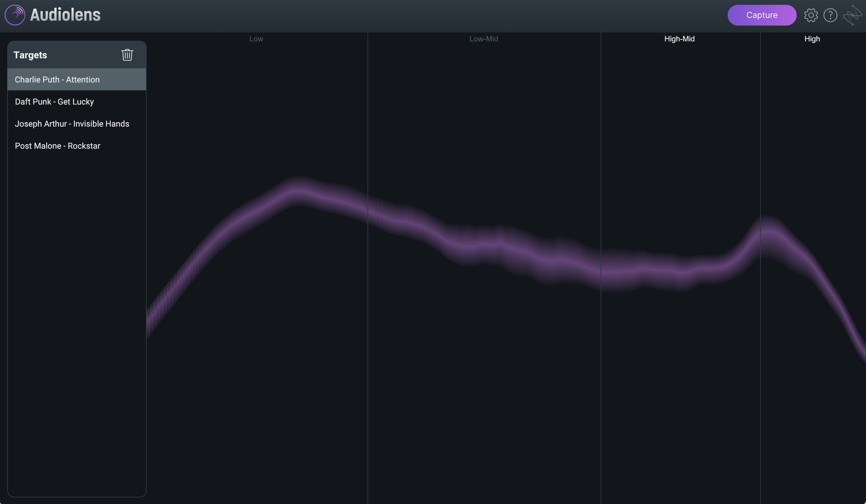This screenshot has width=866, height=504.
Task: Click the Low-Mid band label
Action: 483,39
